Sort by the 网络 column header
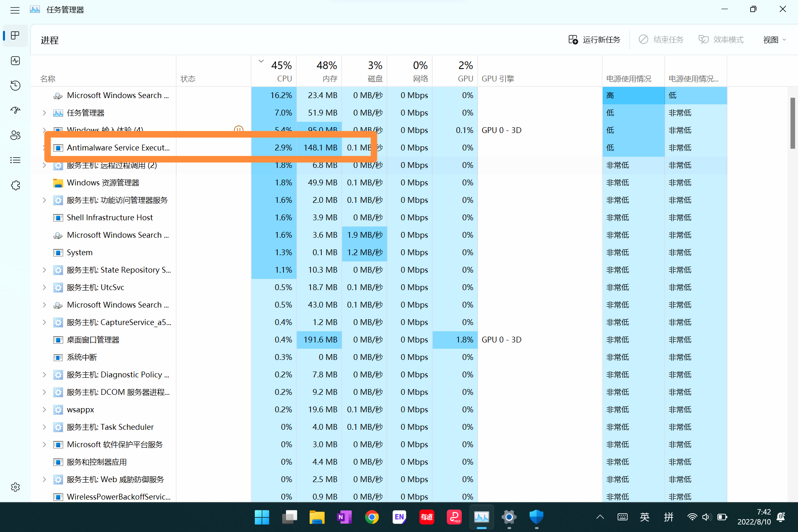Viewport: 798px width, 532px height. point(410,71)
